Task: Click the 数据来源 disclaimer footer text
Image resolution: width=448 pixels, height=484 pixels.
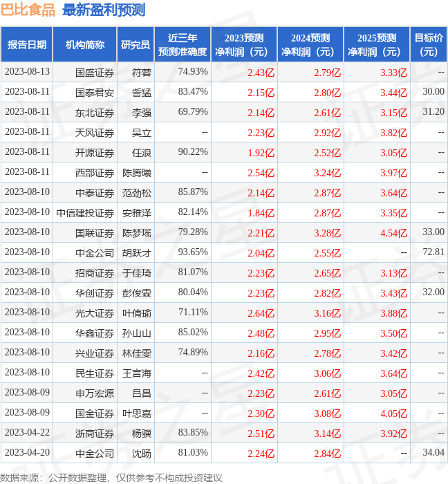Action: [111, 478]
